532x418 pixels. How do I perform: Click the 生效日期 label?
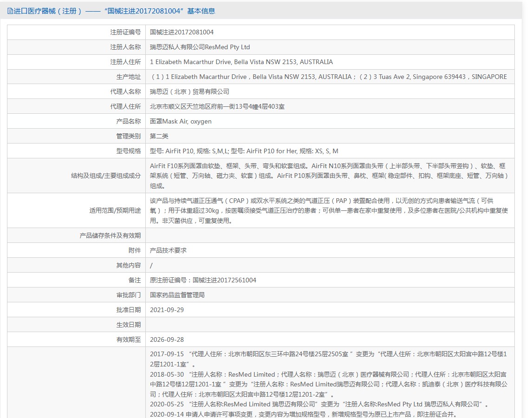pyautogui.click(x=128, y=325)
